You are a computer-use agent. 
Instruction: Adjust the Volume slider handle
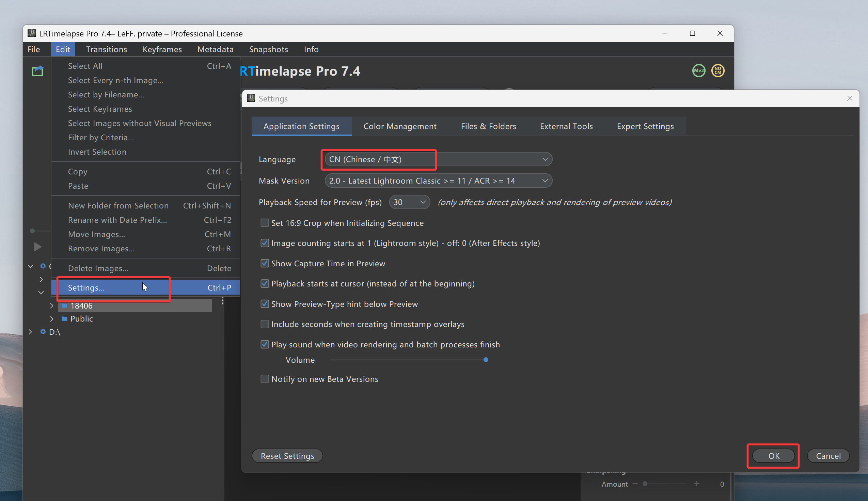pos(486,360)
